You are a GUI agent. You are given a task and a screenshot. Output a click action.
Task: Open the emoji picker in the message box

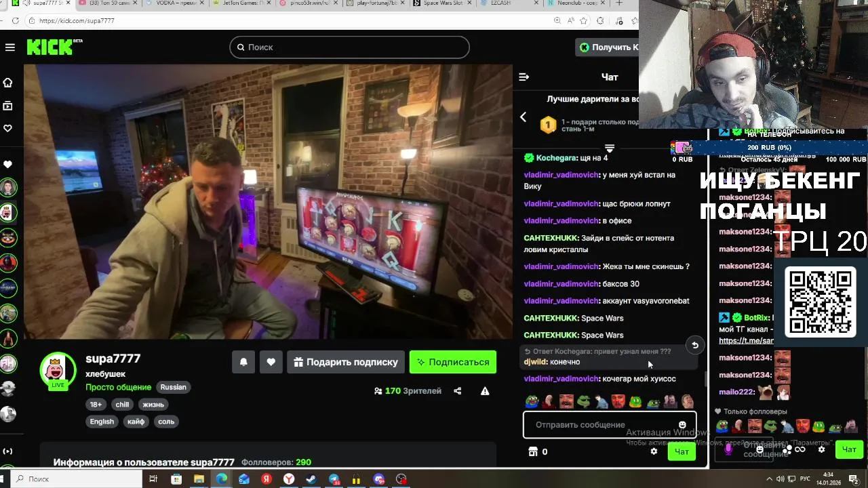point(682,425)
